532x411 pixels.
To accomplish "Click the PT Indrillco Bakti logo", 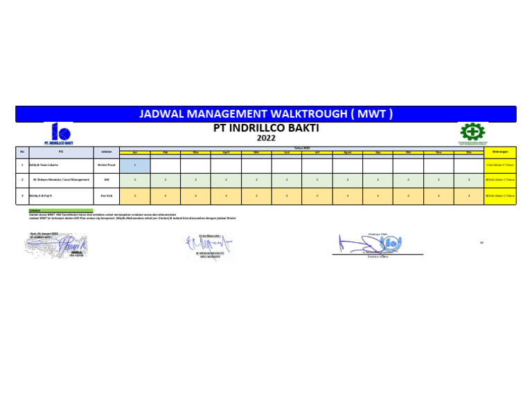I will [x=59, y=134].
